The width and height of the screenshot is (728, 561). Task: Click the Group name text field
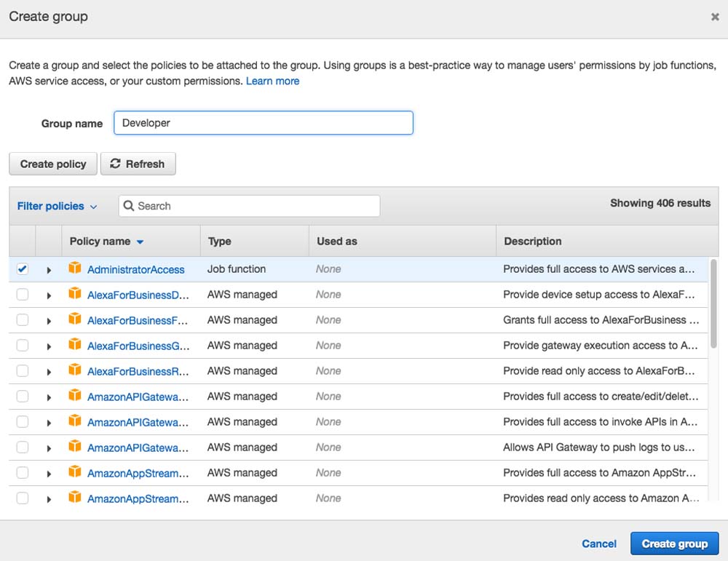tap(264, 123)
